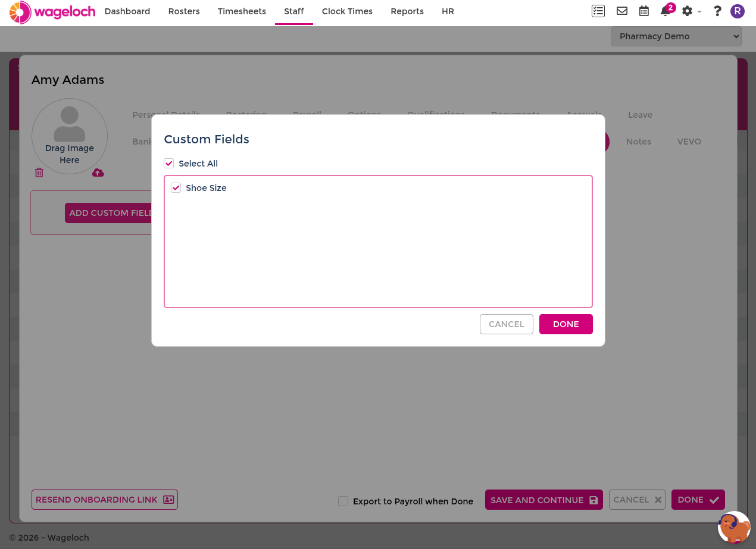This screenshot has height=549, width=756.
Task: Go to the Dashboard menu
Action: click(x=127, y=11)
